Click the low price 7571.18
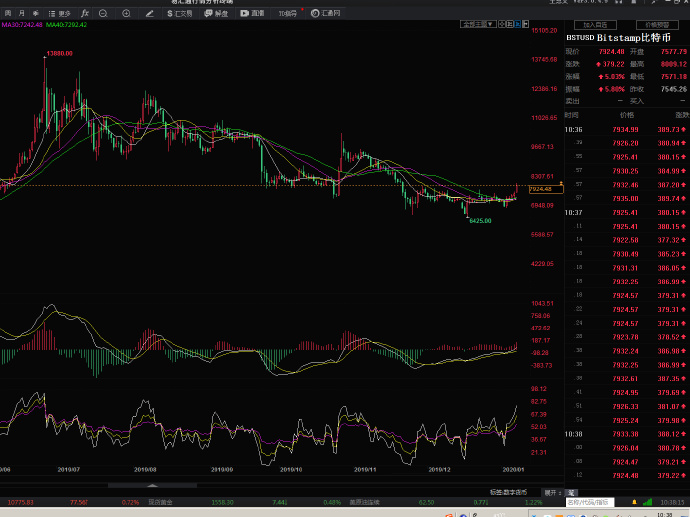 coord(674,77)
